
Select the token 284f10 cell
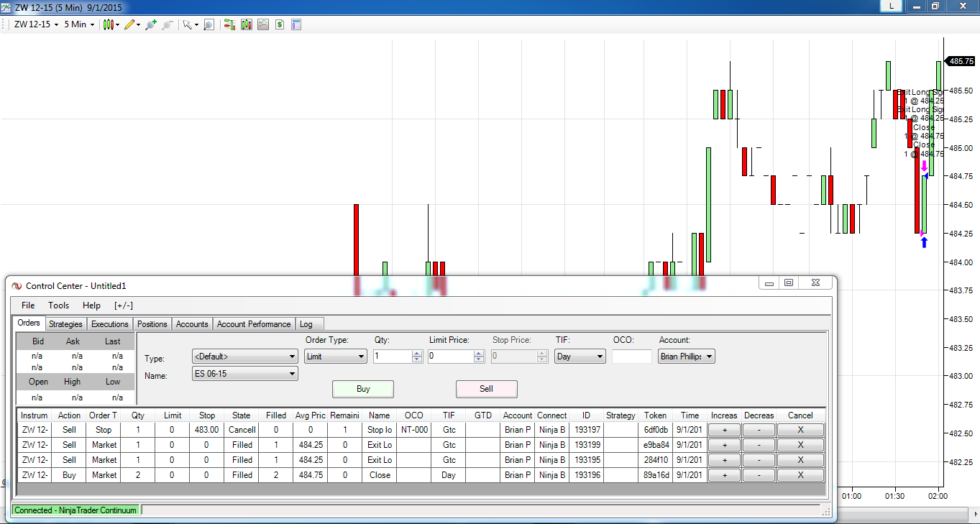[656, 460]
